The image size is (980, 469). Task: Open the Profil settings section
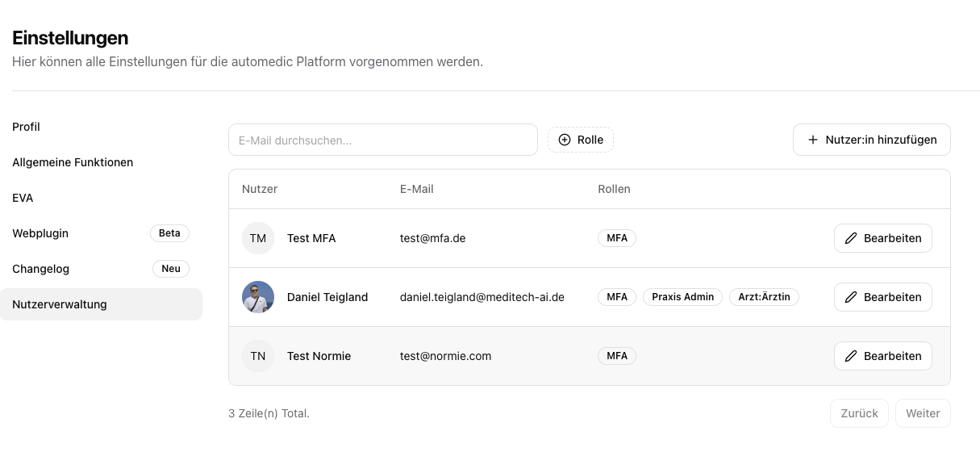pos(27,127)
